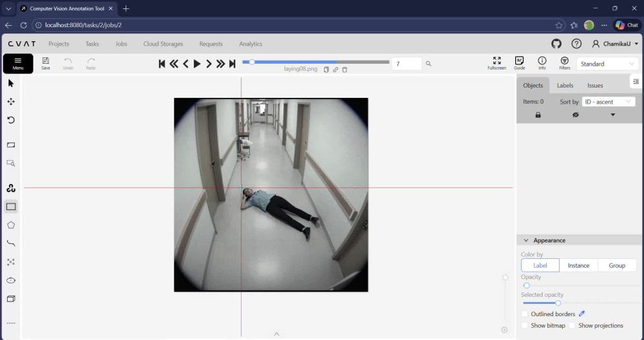Select the Draw ellipse tool
Viewport: 644px width, 340px height.
[11, 281]
